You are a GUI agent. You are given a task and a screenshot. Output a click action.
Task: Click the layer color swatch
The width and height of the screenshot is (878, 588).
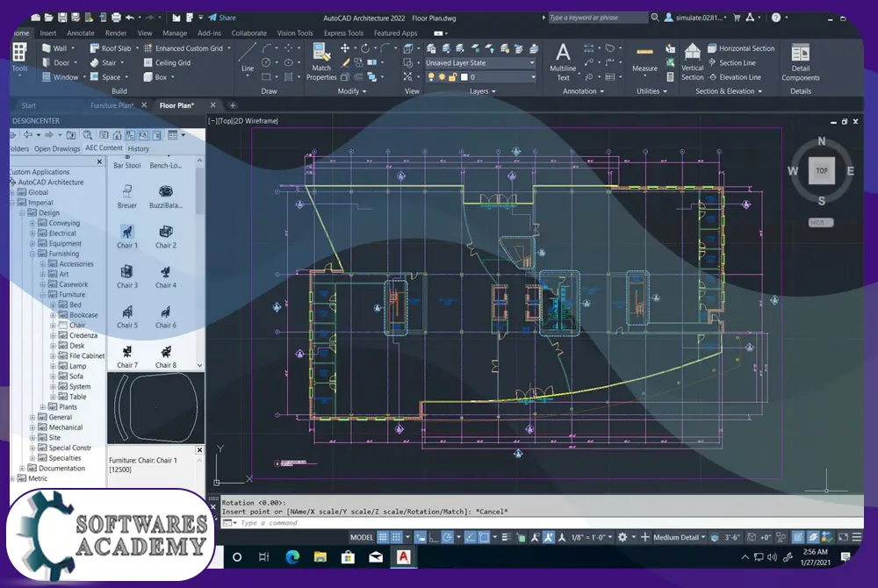click(464, 77)
